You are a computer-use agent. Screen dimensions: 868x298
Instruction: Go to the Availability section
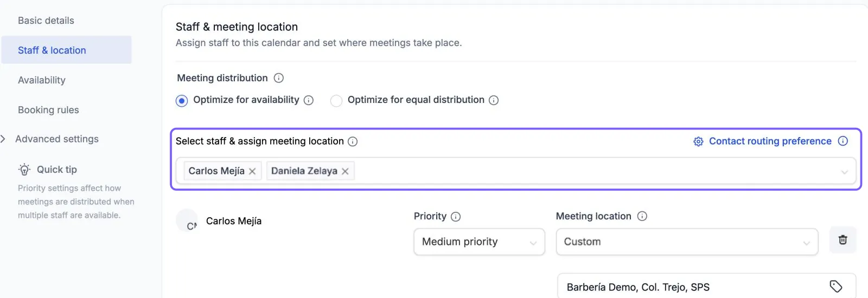(x=42, y=80)
